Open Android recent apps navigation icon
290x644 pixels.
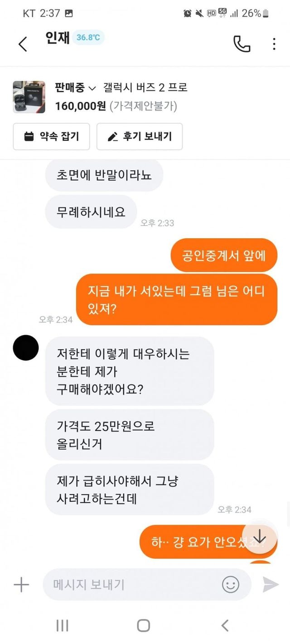point(62,625)
